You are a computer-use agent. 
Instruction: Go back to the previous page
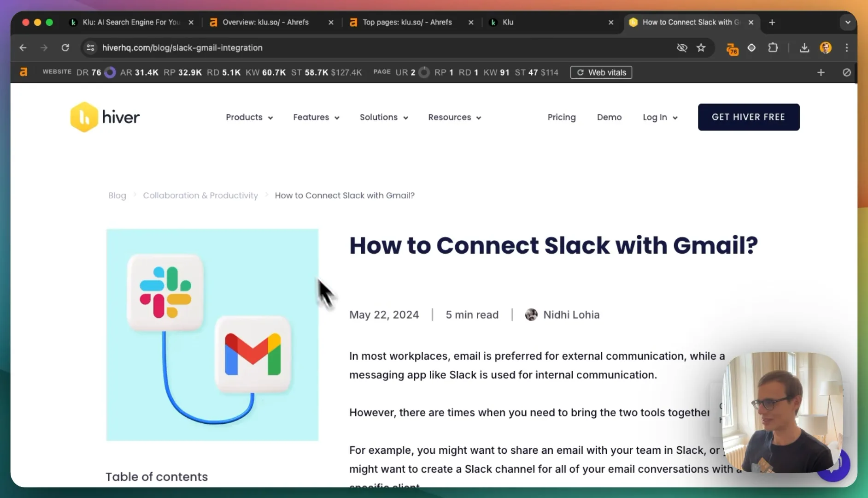point(23,47)
